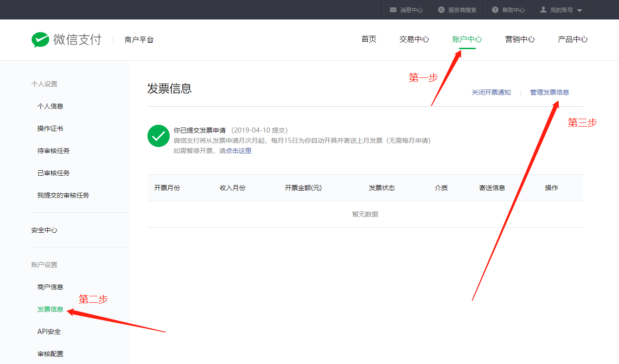Open the 管理发票信息 link

click(x=549, y=92)
